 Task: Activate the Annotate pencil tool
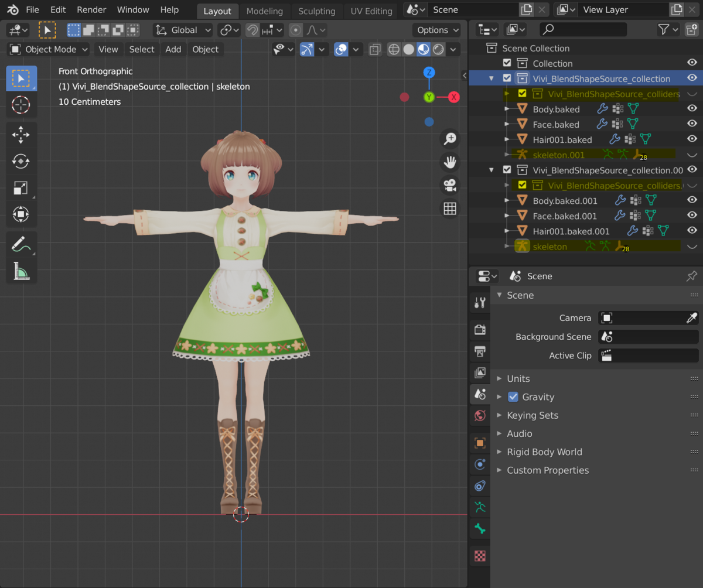[x=21, y=244]
